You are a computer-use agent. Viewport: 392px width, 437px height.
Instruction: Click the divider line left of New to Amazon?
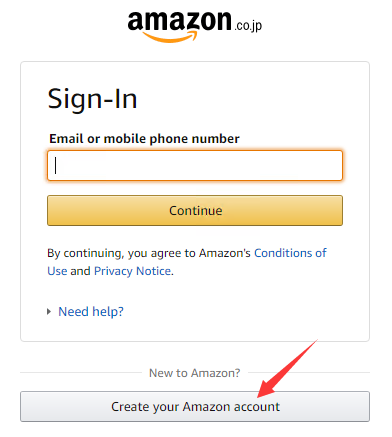[x=81, y=373]
